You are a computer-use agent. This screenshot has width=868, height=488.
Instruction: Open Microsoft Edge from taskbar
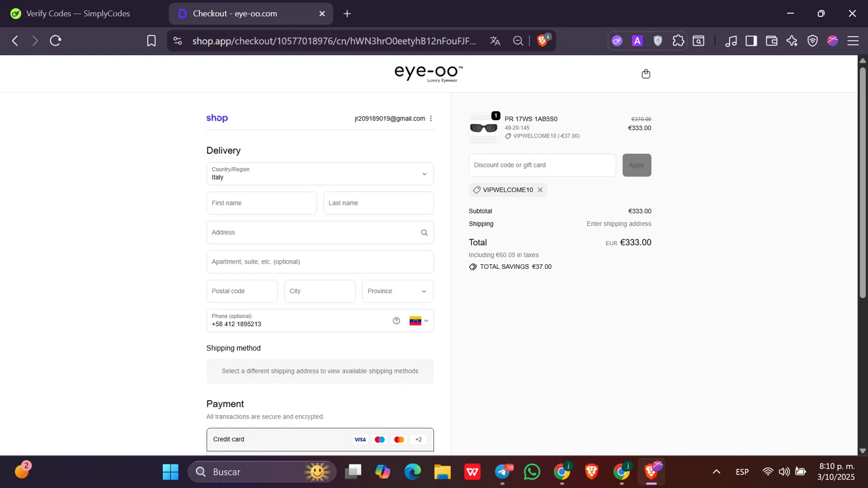click(413, 472)
